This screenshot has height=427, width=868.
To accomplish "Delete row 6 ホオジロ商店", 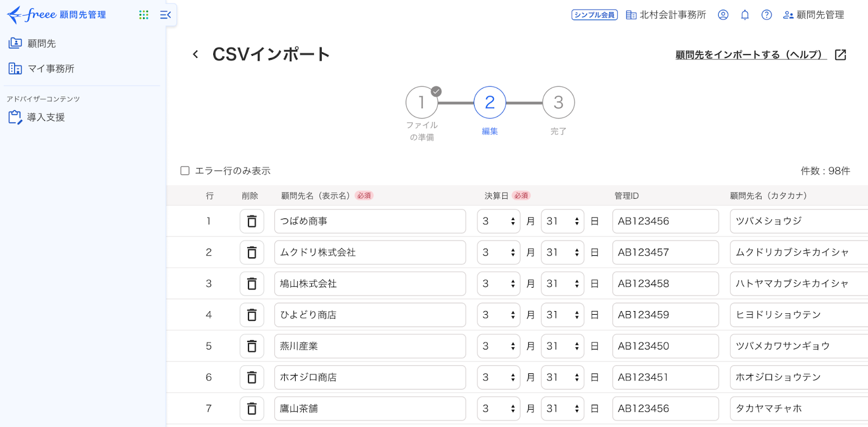I will click(252, 377).
